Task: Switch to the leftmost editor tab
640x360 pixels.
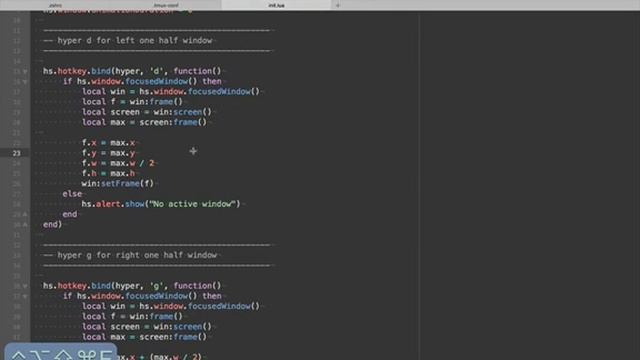Action: point(56,5)
